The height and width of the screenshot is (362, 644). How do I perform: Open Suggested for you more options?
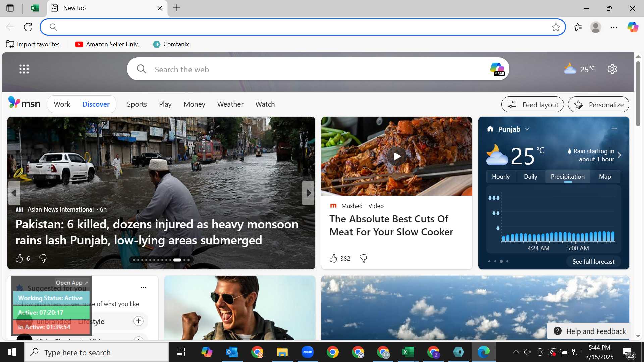(143, 288)
